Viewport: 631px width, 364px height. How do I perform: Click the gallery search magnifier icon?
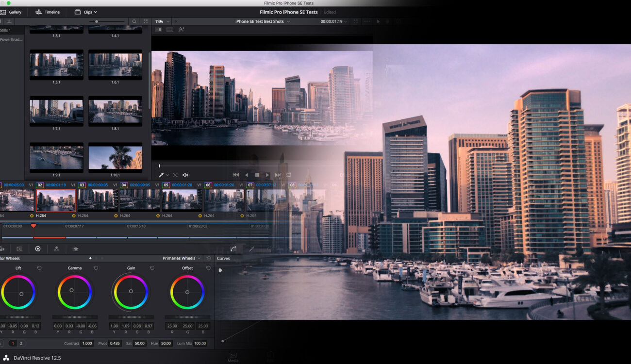(x=134, y=22)
